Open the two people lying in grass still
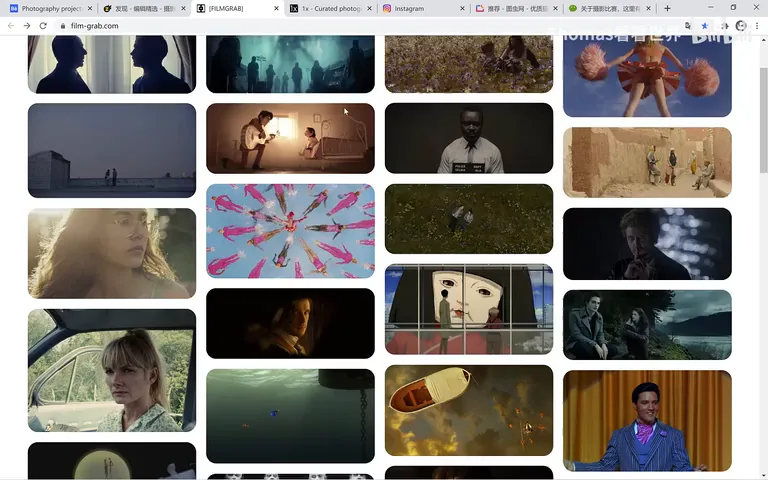This screenshot has height=480, width=768. point(469,219)
